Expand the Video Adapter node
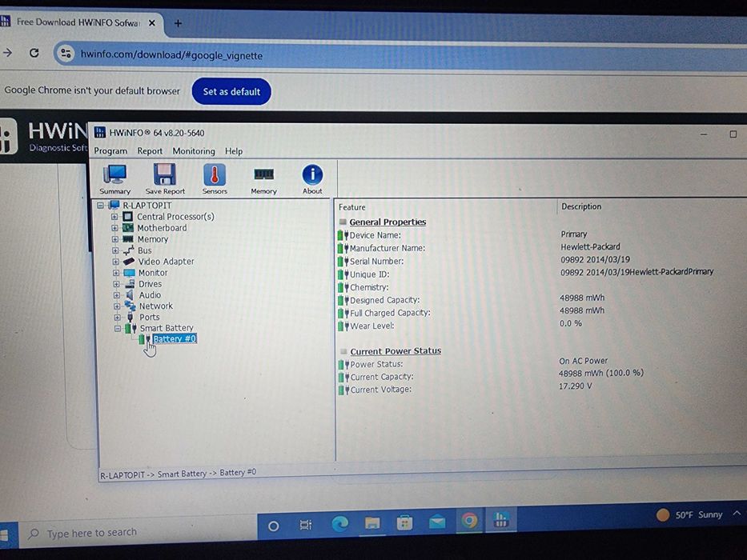The image size is (747, 560). 116,262
